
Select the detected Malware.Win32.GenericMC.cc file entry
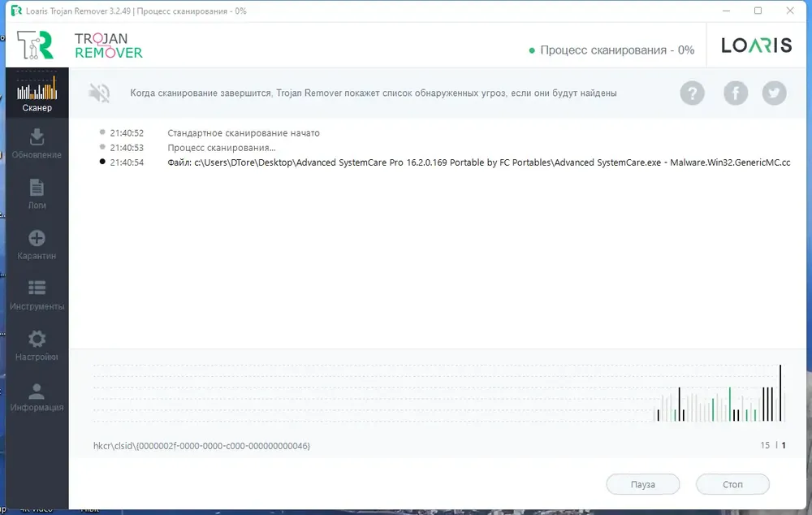[478, 162]
